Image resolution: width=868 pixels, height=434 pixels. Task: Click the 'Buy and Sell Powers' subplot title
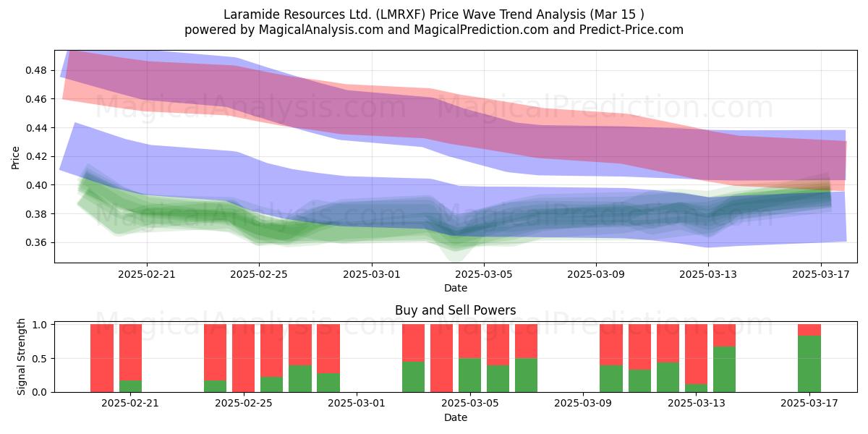point(456,310)
